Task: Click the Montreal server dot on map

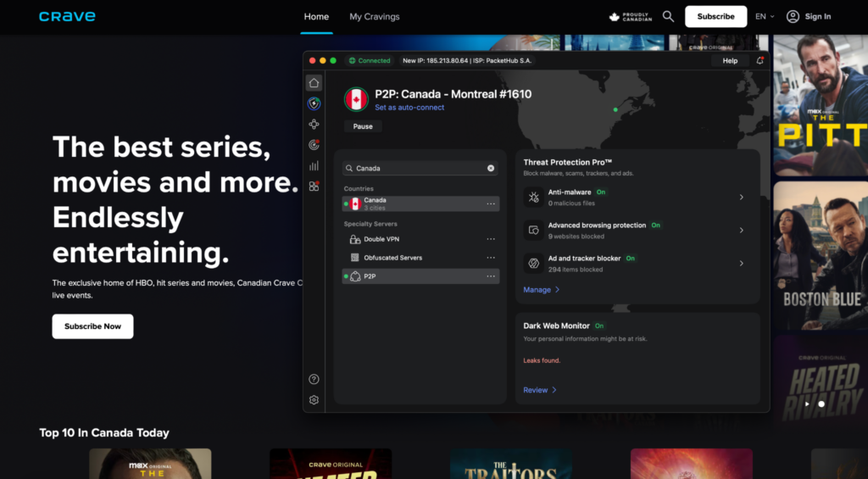Action: [615, 109]
